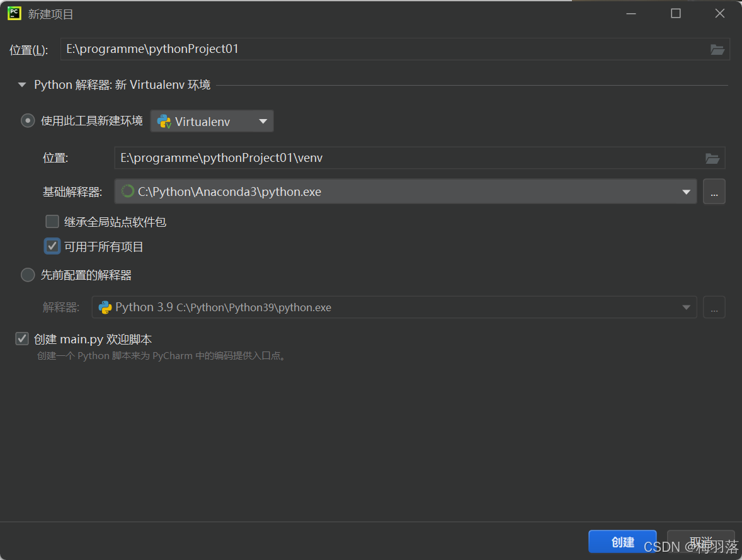Select 先前配置的解释器 radio button

(x=28, y=275)
